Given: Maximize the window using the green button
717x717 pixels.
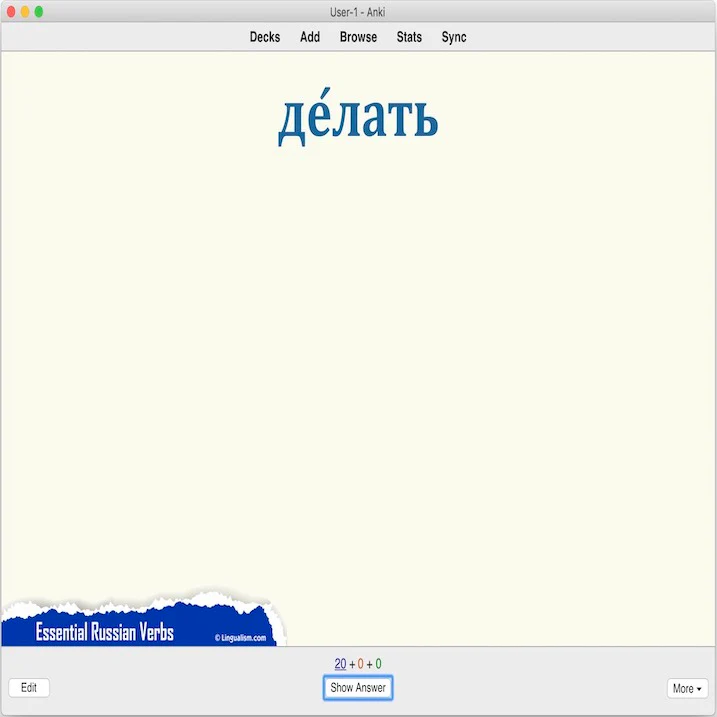Looking at the screenshot, I should pyautogui.click(x=39, y=12).
